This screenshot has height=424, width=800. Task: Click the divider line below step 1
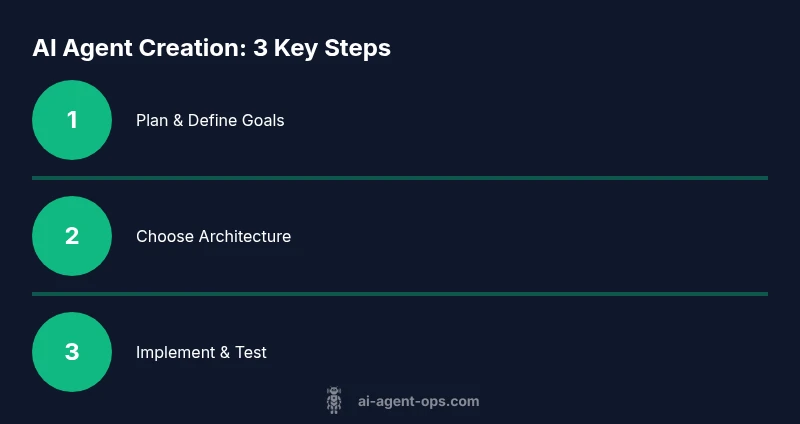[400, 178]
